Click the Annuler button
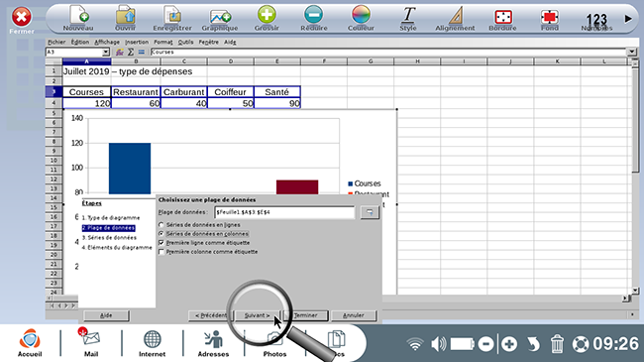644x362 pixels. point(354,315)
